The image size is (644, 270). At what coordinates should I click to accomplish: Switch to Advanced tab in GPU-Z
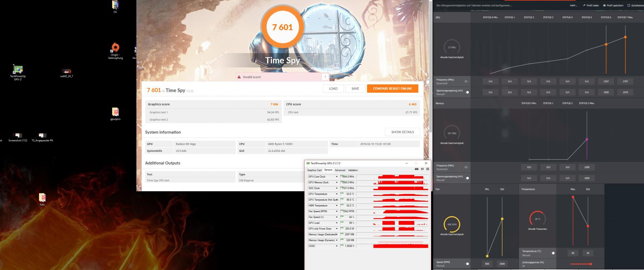(340, 170)
